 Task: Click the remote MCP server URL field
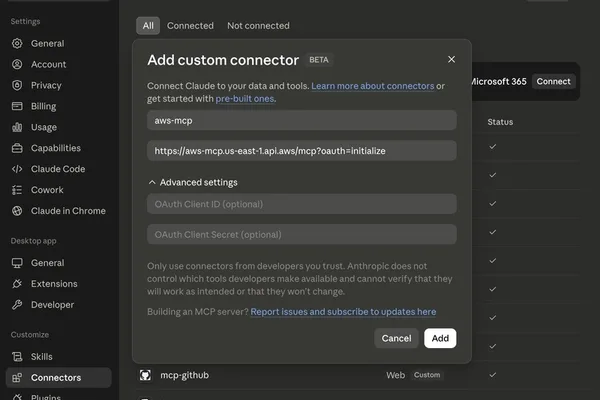[x=302, y=151]
